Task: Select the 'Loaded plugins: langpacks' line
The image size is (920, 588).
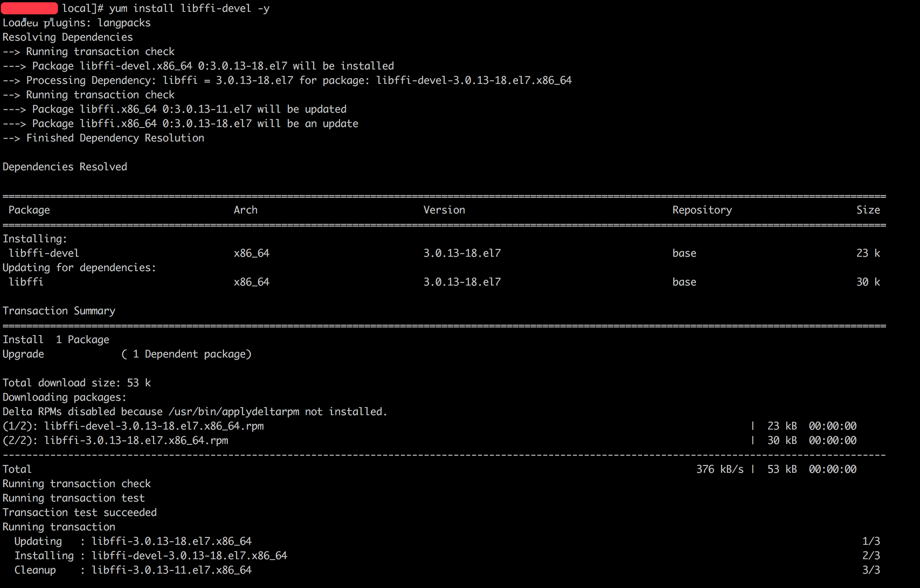Action: pos(77,23)
